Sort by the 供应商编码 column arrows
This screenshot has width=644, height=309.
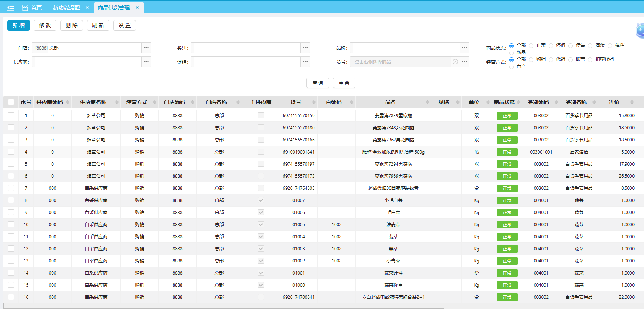pyautogui.click(x=67, y=102)
